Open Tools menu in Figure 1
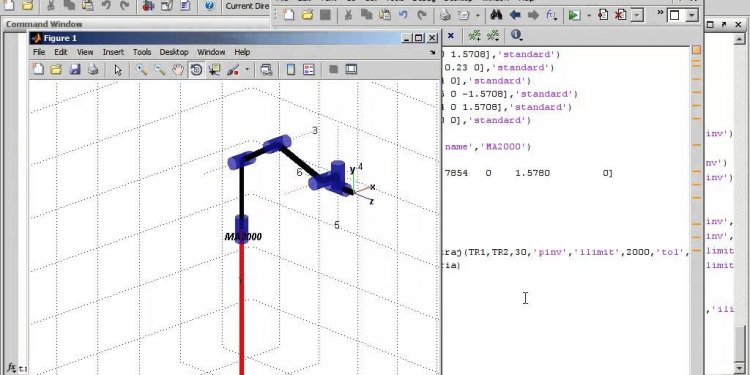 point(142,52)
